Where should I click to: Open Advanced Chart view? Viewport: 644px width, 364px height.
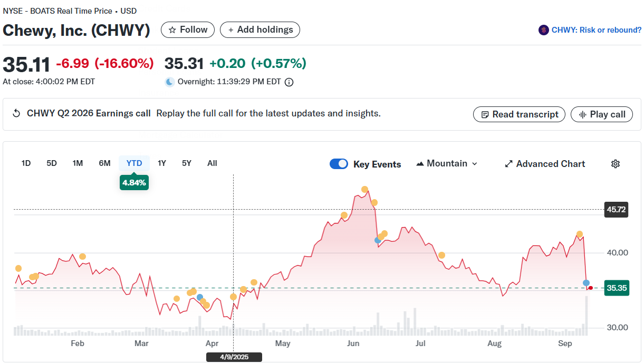coord(545,164)
